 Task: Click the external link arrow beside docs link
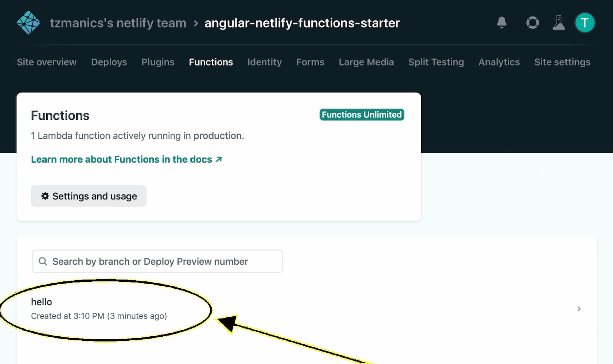tap(219, 159)
